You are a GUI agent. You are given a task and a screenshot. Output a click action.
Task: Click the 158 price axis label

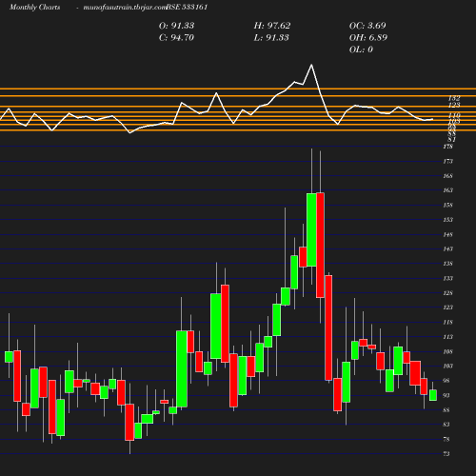(447, 205)
